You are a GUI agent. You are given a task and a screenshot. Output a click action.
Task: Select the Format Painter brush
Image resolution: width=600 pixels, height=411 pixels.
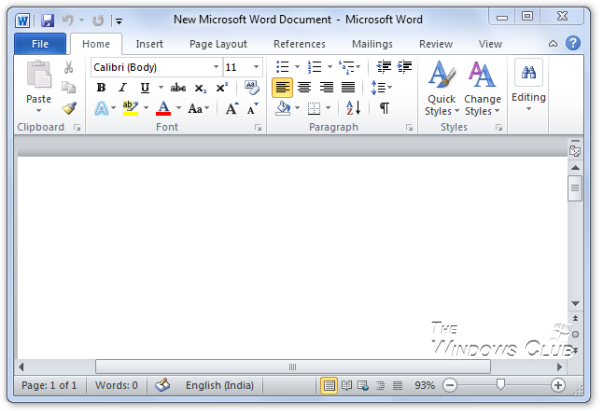tap(69, 108)
